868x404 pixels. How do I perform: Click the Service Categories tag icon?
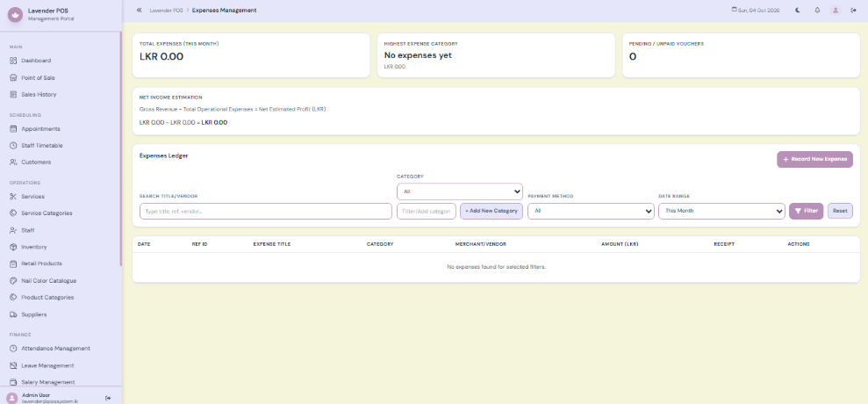click(13, 213)
